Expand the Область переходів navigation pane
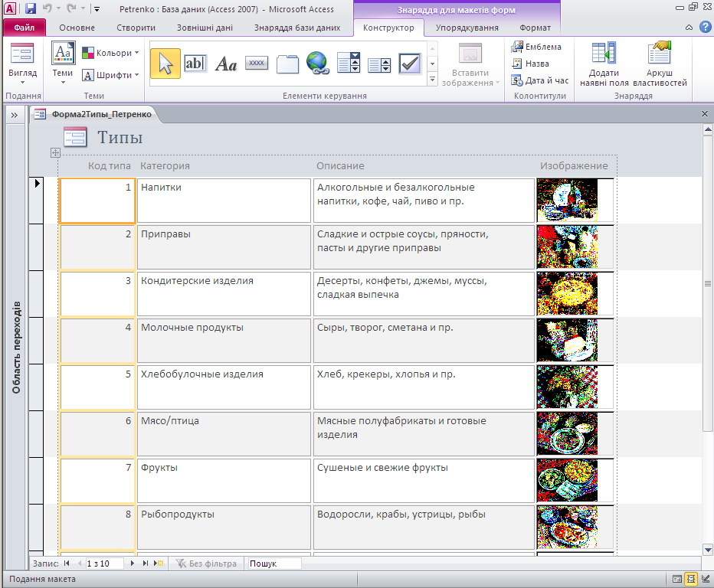 14,115
